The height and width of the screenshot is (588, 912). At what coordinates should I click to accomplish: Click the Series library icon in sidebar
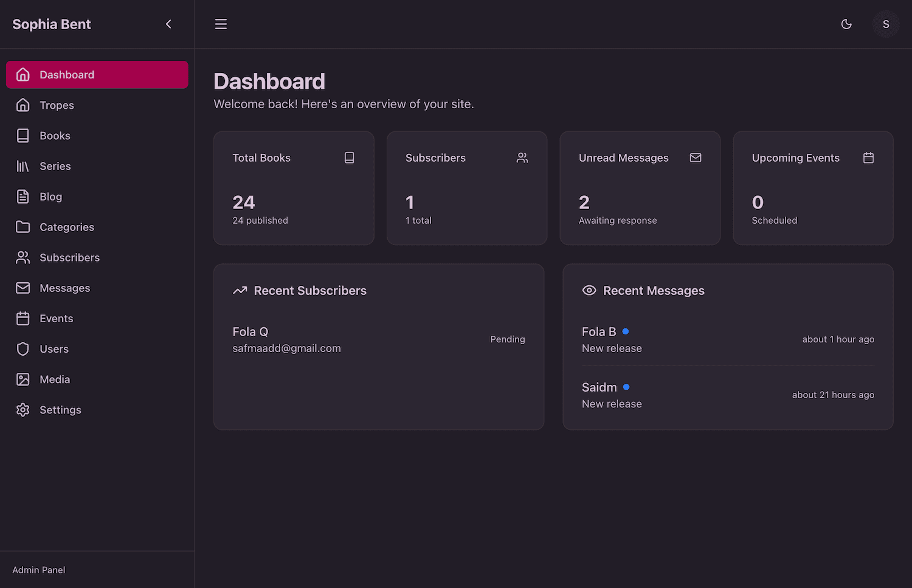point(22,166)
